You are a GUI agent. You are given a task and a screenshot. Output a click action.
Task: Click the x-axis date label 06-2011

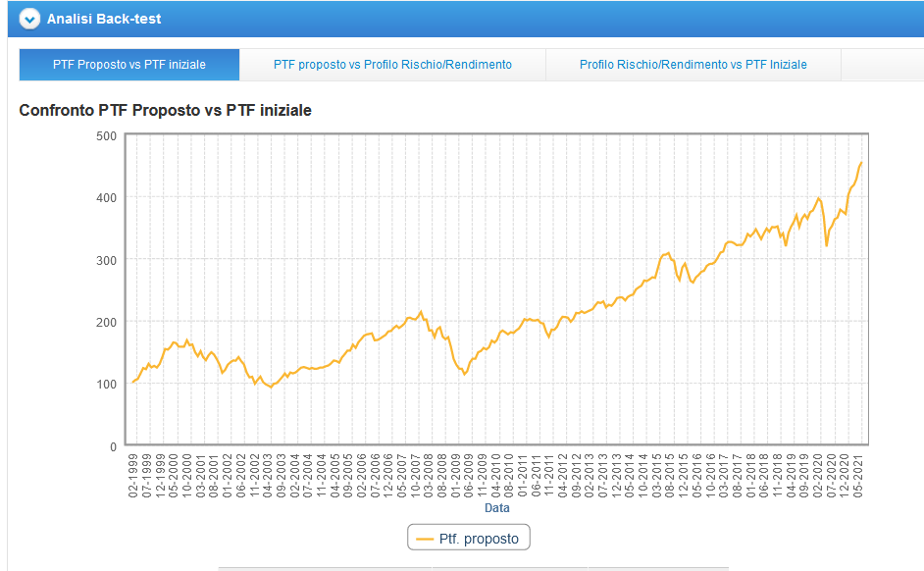pos(537,476)
